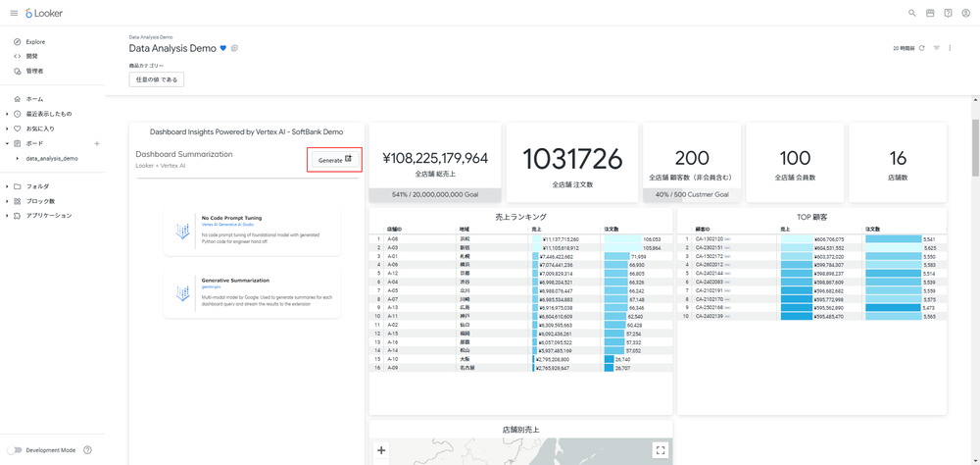Select the Generative Summarization card
This screenshot has width=980, height=465.
[252, 294]
